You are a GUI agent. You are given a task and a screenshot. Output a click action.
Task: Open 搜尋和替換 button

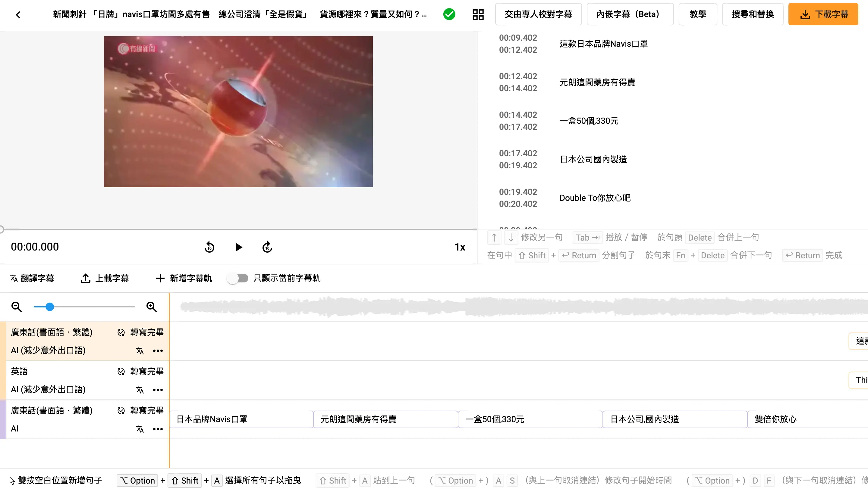pos(752,14)
